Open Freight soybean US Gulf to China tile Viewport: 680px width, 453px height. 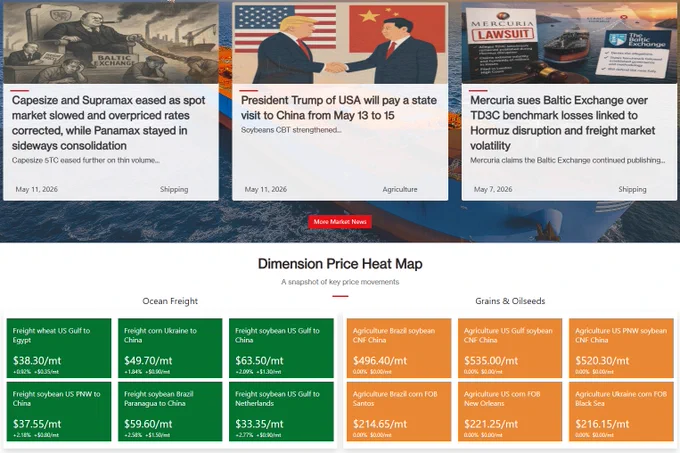(281, 348)
